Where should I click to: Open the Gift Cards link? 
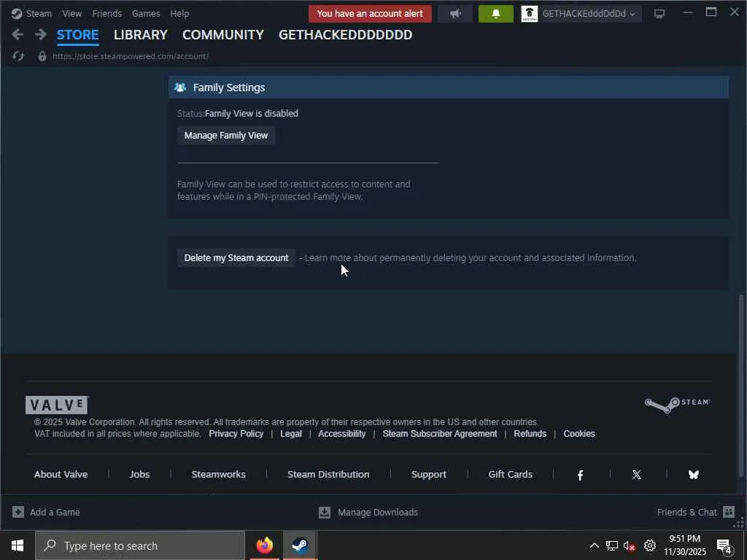(x=510, y=474)
